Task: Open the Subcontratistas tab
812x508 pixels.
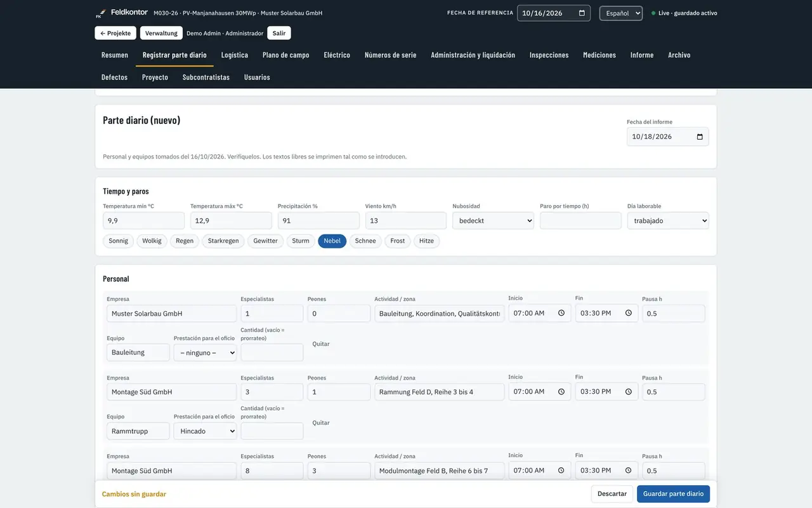Action: click(206, 77)
